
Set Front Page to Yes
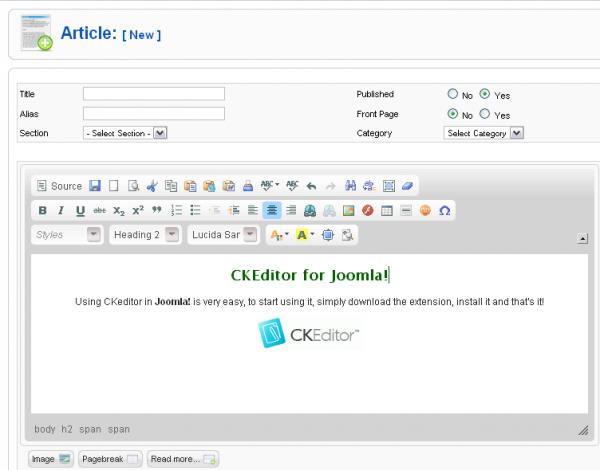485,114
